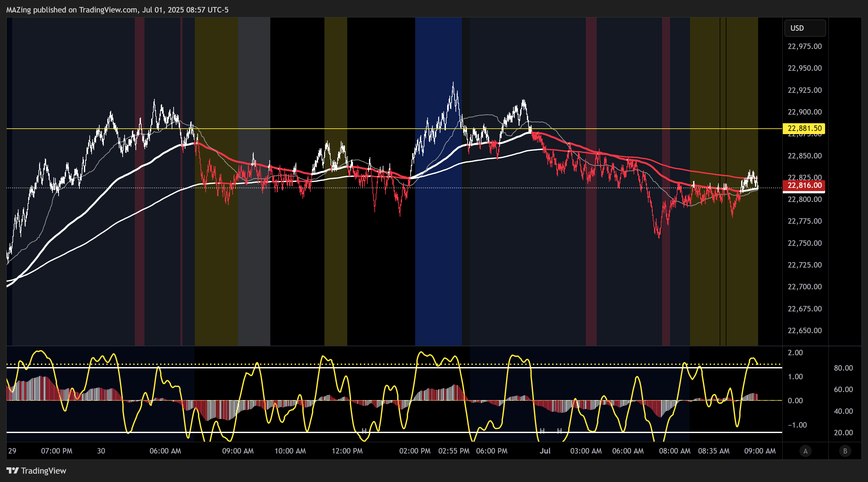Click the 80.00 indicator scale value

tap(843, 368)
